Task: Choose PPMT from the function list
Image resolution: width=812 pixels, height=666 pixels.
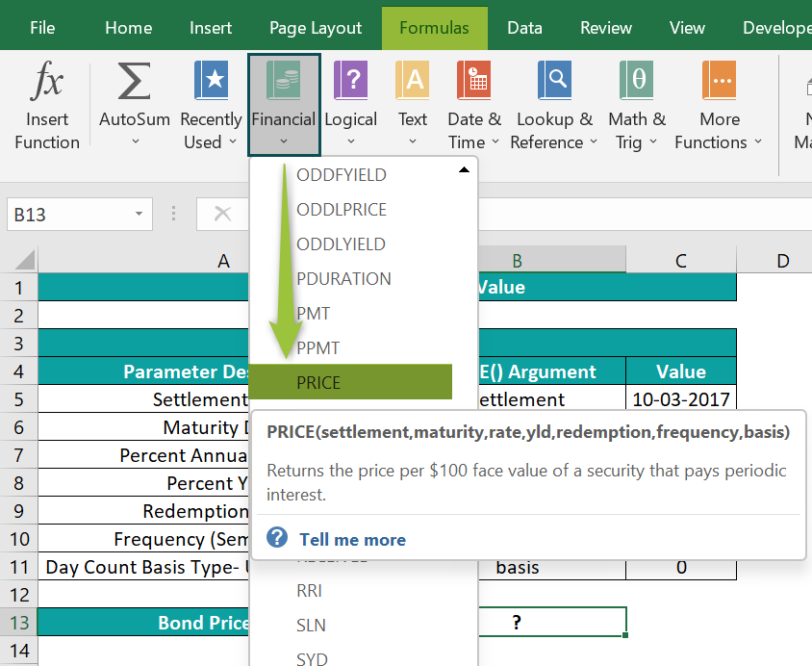Action: 317,348
